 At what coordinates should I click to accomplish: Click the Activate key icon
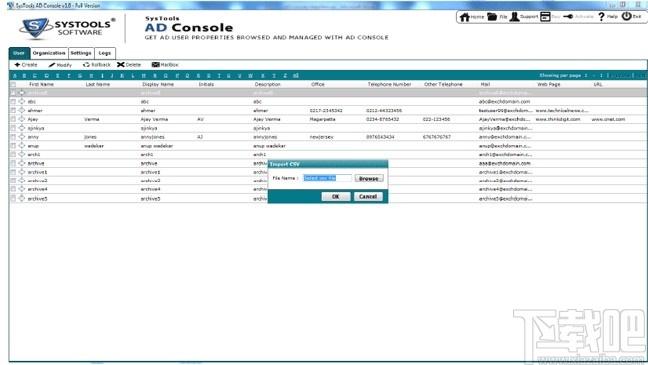tap(568, 17)
